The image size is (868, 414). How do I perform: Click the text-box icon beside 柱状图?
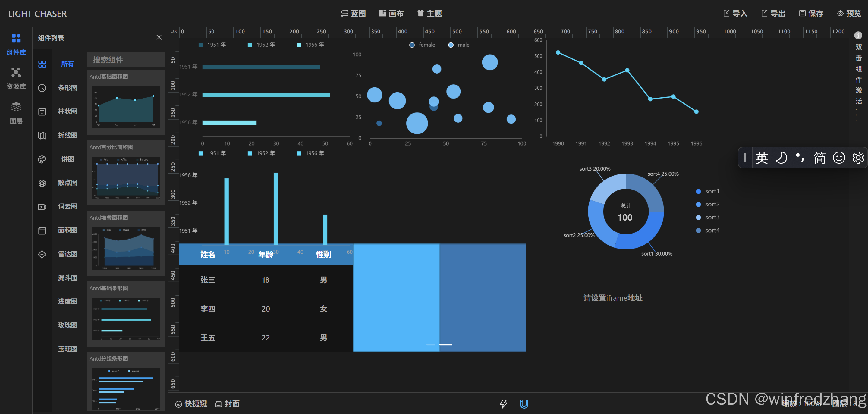coord(42,112)
